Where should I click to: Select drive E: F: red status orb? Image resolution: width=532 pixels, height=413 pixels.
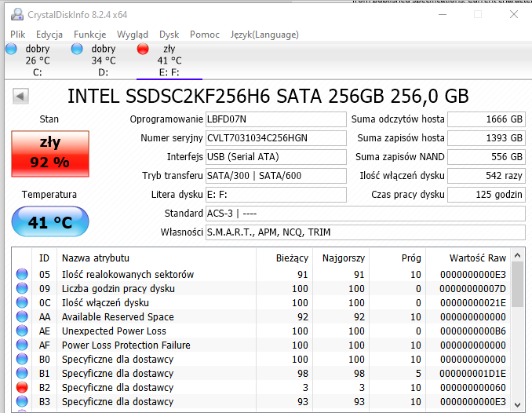point(143,49)
